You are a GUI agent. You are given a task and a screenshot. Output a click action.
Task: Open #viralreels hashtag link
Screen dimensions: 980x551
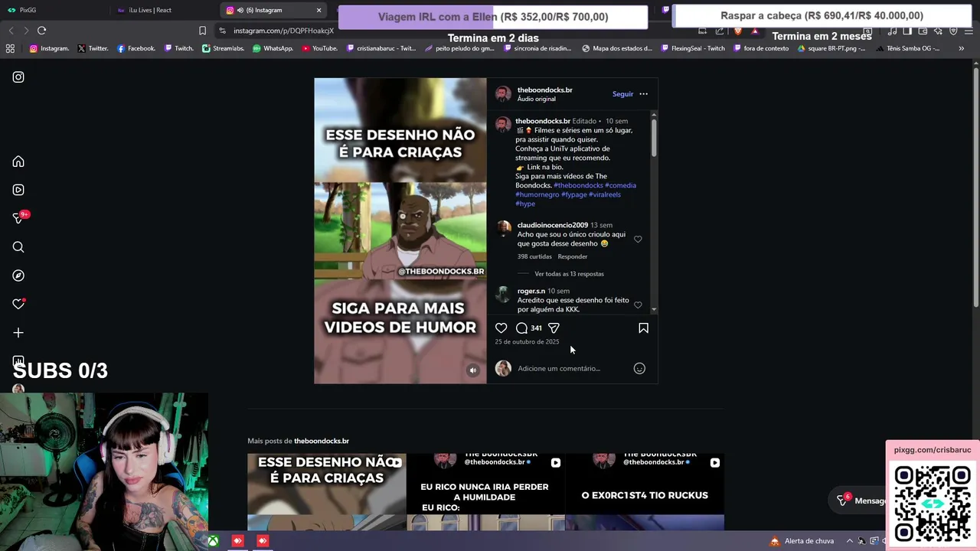(604, 194)
